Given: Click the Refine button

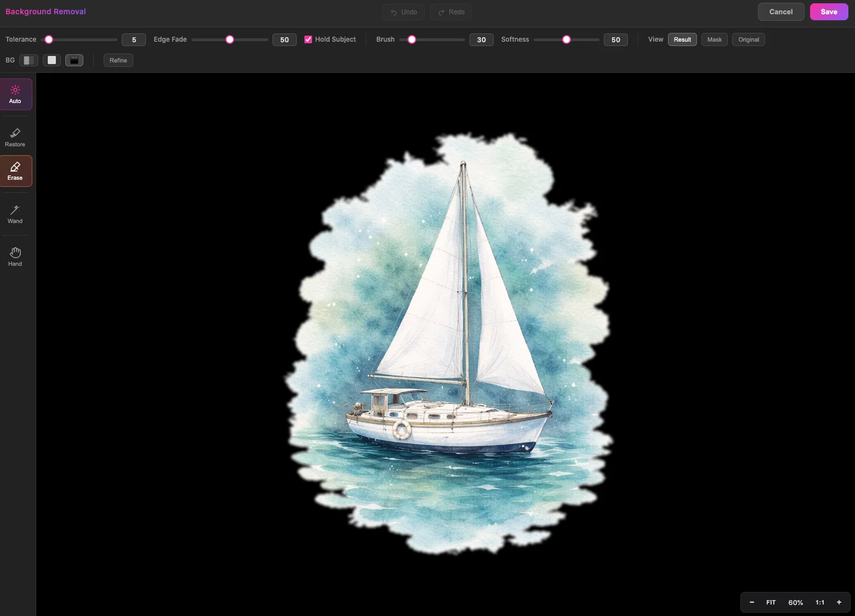Looking at the screenshot, I should click(118, 60).
